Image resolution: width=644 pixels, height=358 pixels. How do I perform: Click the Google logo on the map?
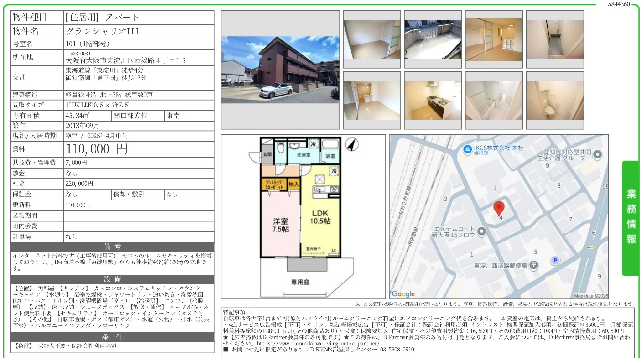[x=403, y=294]
